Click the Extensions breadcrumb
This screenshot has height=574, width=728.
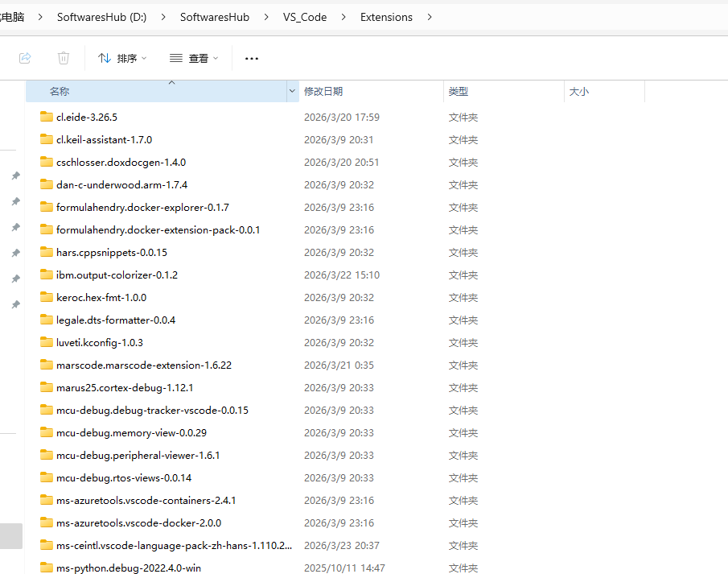[x=386, y=17]
